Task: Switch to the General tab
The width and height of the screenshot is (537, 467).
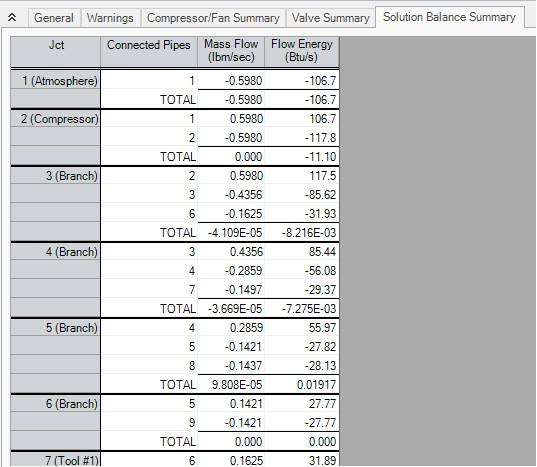Action: [x=54, y=18]
